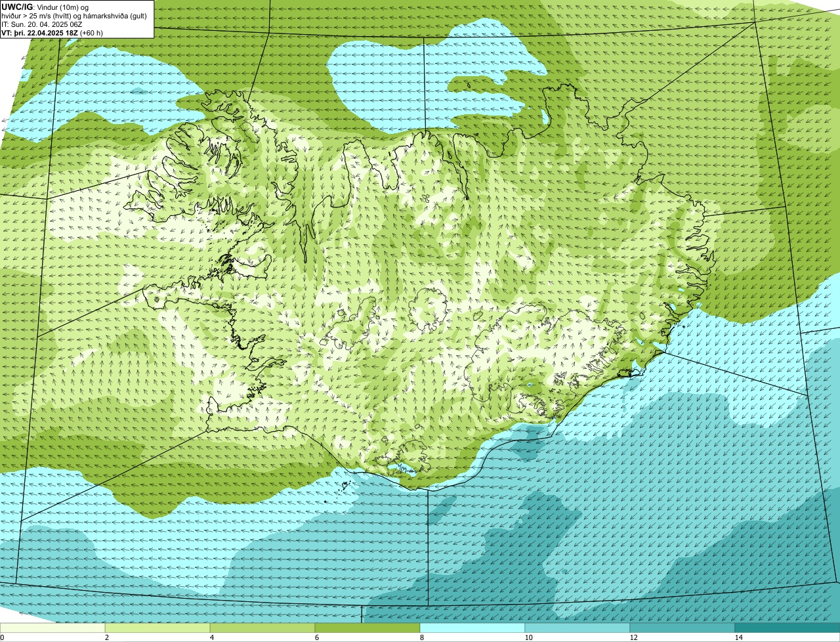Click the title line 'UWC/IG: Vindur (10m) og'
The height and width of the screenshot is (642, 840).
click(x=45, y=7)
